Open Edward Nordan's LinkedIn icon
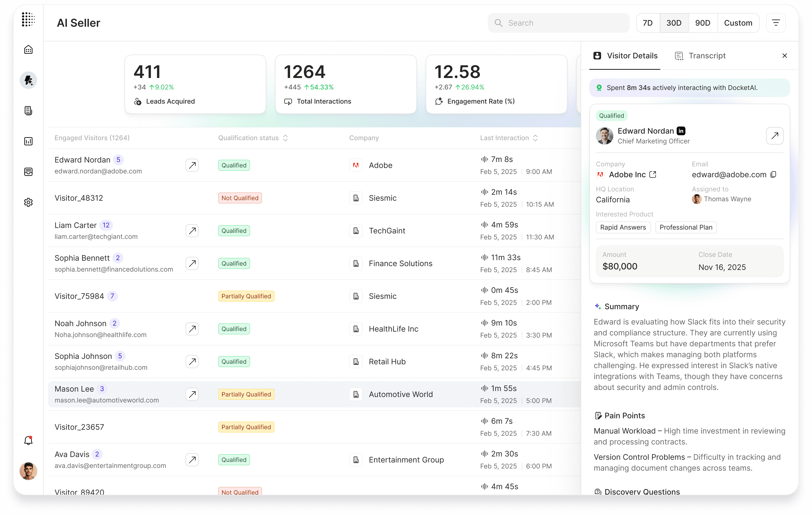Screen dimensions: 812x517 click(681, 131)
